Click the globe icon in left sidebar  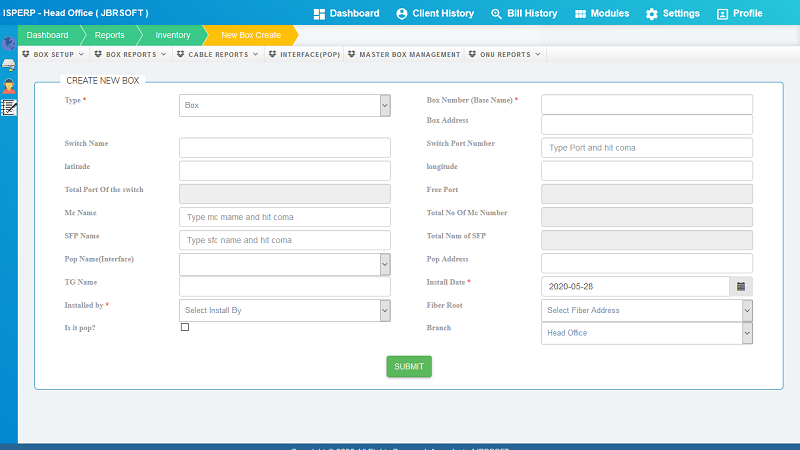point(9,44)
